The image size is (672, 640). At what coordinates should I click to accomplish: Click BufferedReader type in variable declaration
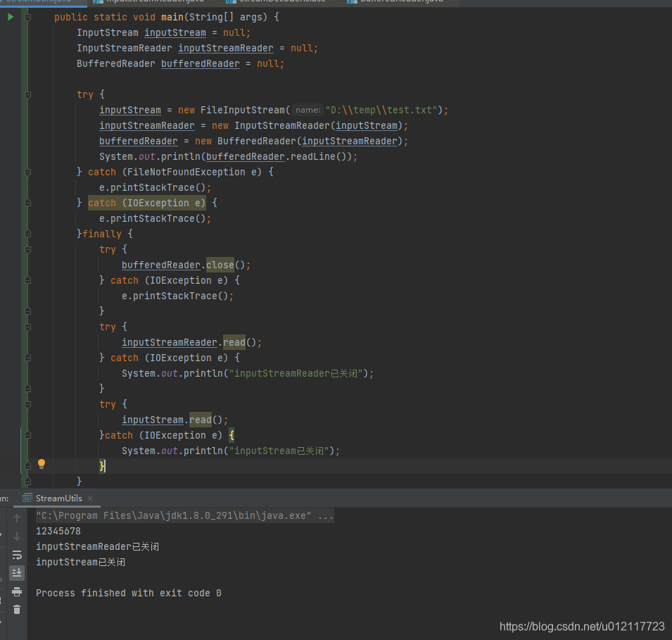point(116,63)
